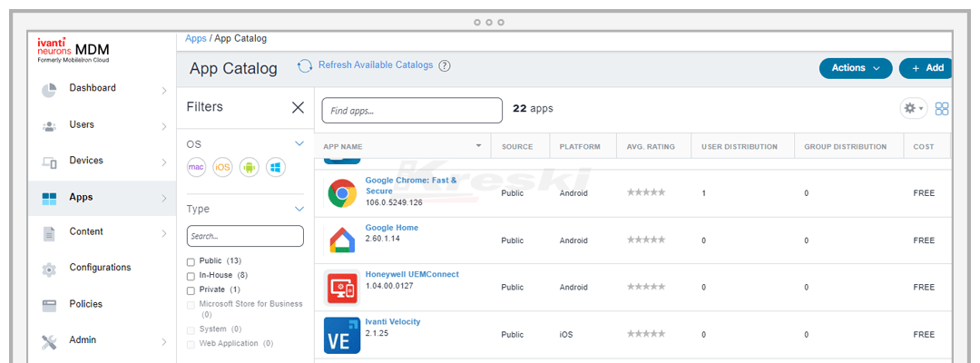Viewport: 980px width, 363px height.
Task: Expand the Content menu chevron
Action: click(163, 233)
